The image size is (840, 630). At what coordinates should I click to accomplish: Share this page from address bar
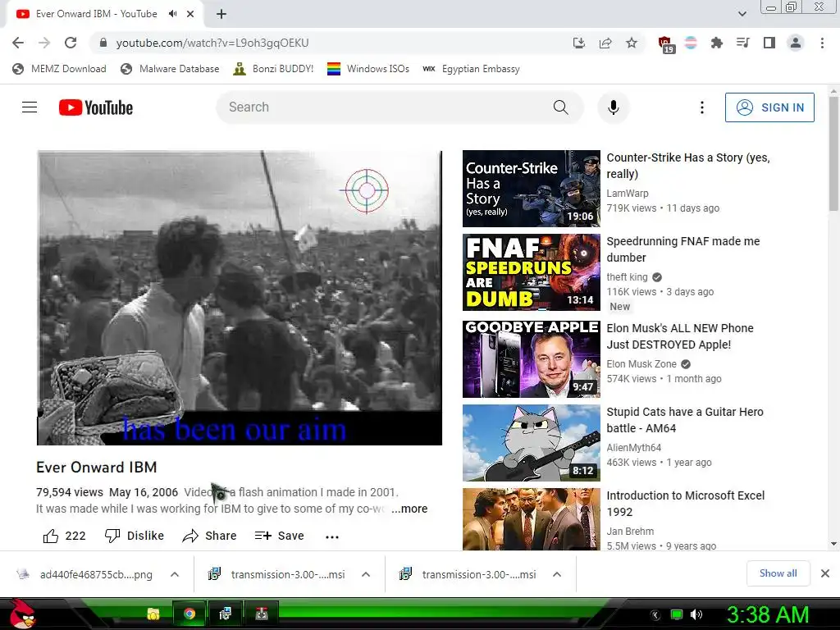pos(605,43)
